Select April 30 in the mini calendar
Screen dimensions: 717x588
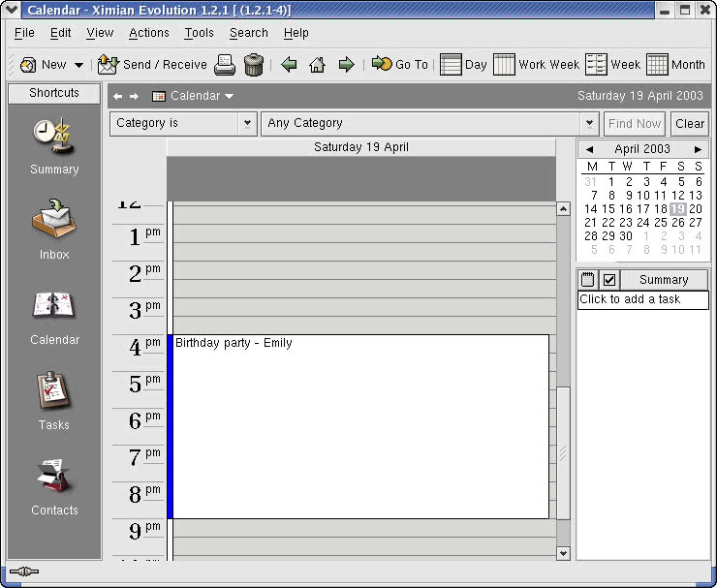[x=626, y=236]
